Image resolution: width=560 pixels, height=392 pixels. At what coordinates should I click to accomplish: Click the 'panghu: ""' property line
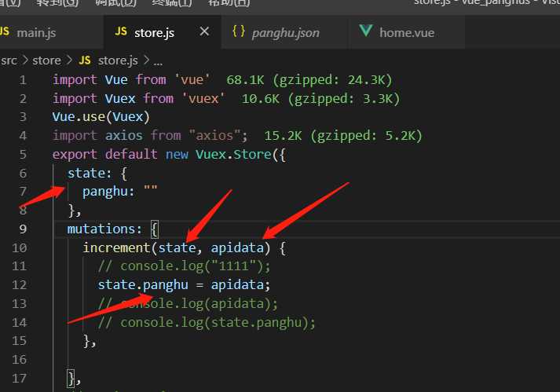tap(119, 192)
